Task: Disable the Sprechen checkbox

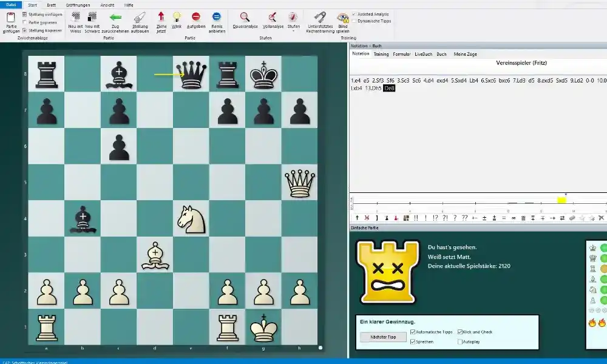Action: point(413,342)
